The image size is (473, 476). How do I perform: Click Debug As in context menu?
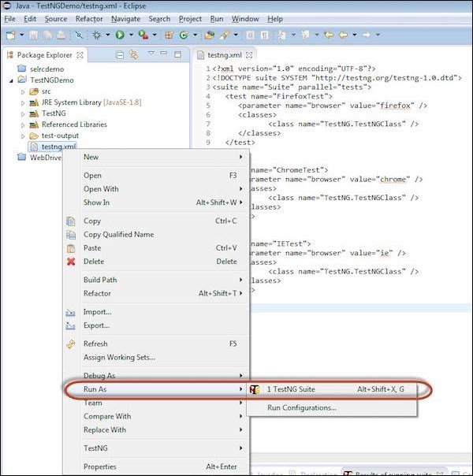click(x=156, y=376)
